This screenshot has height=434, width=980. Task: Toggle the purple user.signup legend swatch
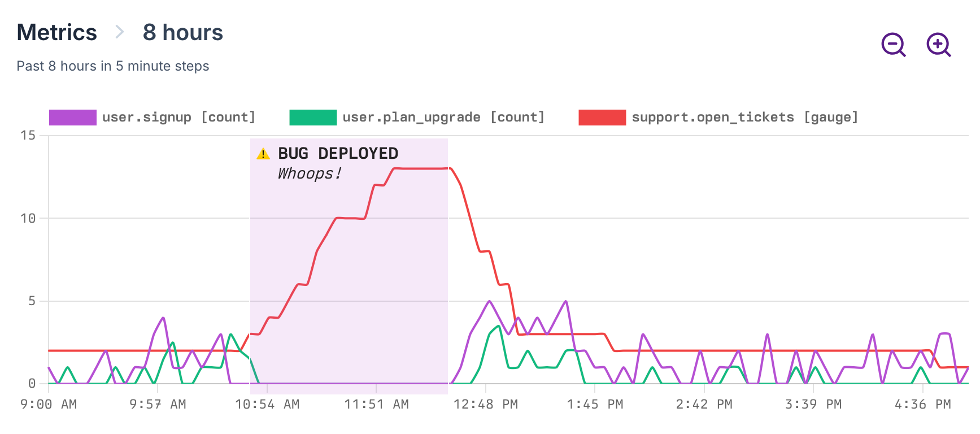[72, 118]
